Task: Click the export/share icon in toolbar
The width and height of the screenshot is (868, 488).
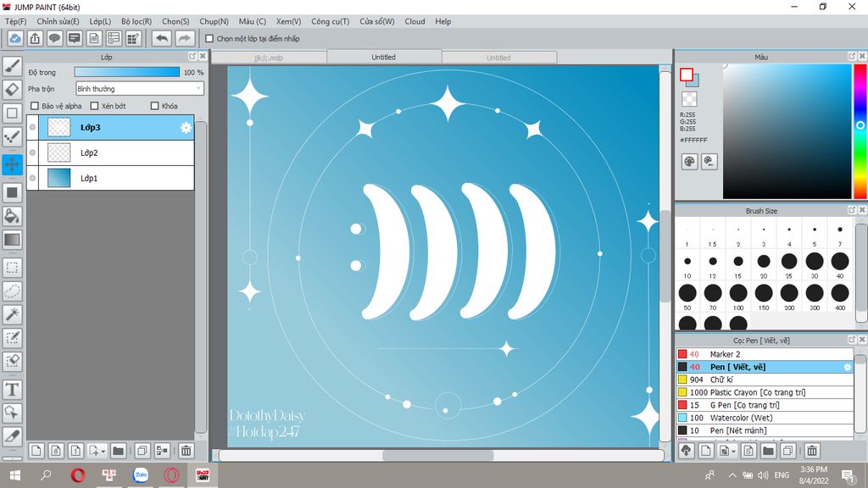Action: pyautogui.click(x=35, y=38)
